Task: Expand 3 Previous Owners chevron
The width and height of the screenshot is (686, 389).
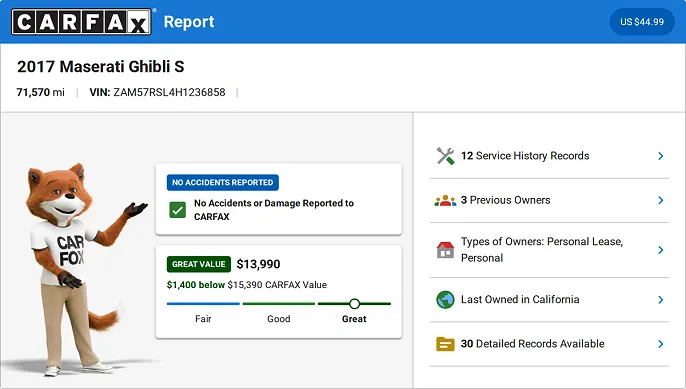Action: coord(661,200)
